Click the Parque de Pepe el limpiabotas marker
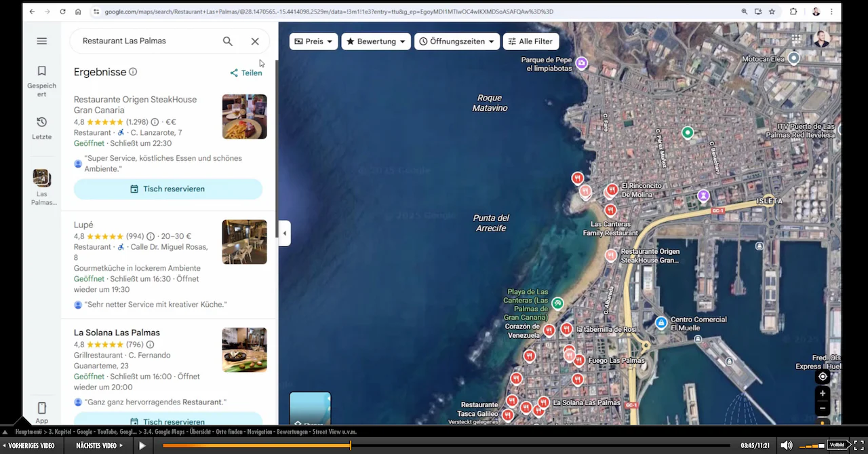Screen dimensions: 868x454 pos(581,64)
